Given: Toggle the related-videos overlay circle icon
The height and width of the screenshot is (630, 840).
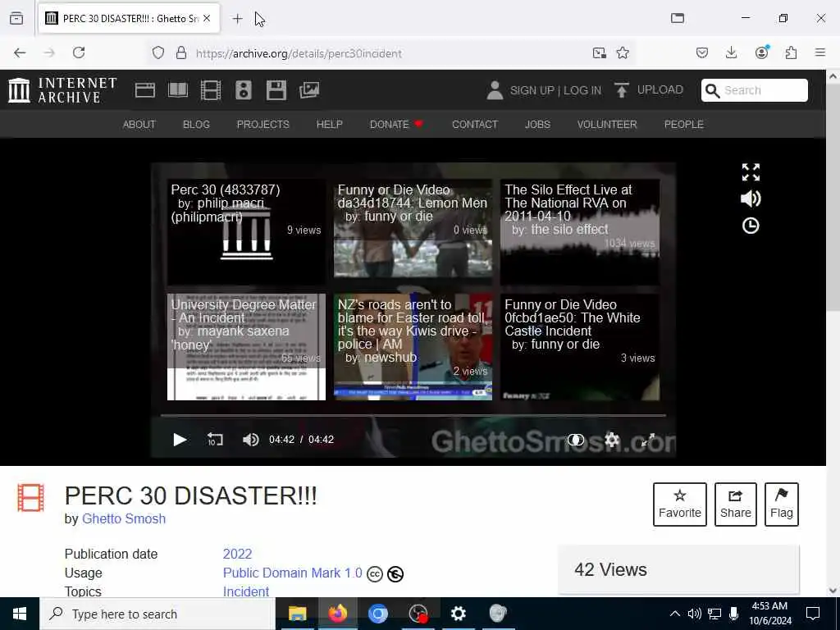Looking at the screenshot, I should (576, 440).
